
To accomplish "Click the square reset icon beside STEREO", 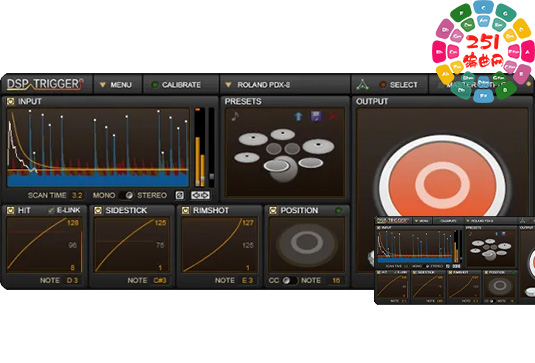I will point(179,195).
